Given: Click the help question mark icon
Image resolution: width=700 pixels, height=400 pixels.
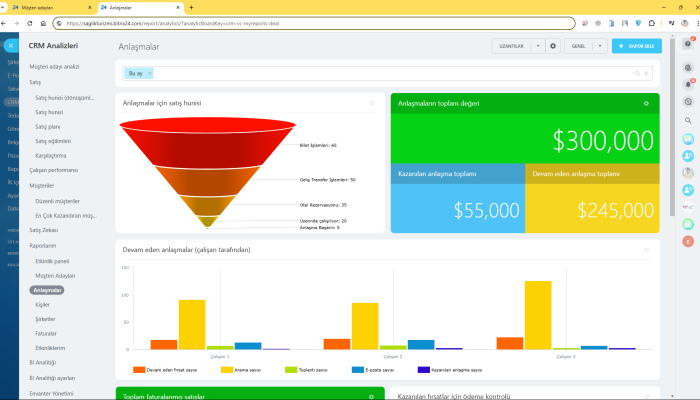Looking at the screenshot, I should pyautogui.click(x=688, y=44).
